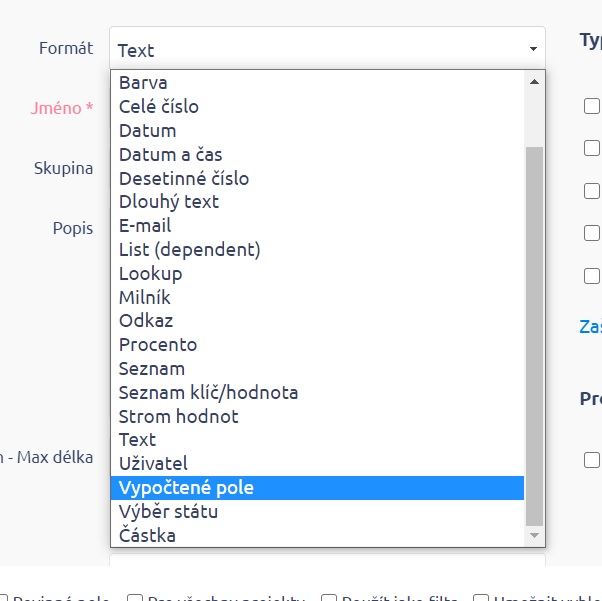Choose the E-mail format option
Screen dimensions: 602x601
[x=145, y=226]
